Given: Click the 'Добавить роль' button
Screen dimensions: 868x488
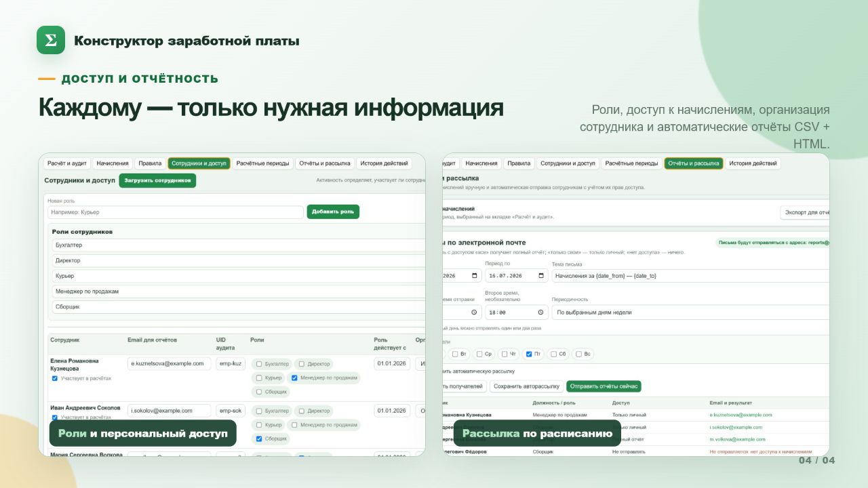Looking at the screenshot, I should pos(333,211).
